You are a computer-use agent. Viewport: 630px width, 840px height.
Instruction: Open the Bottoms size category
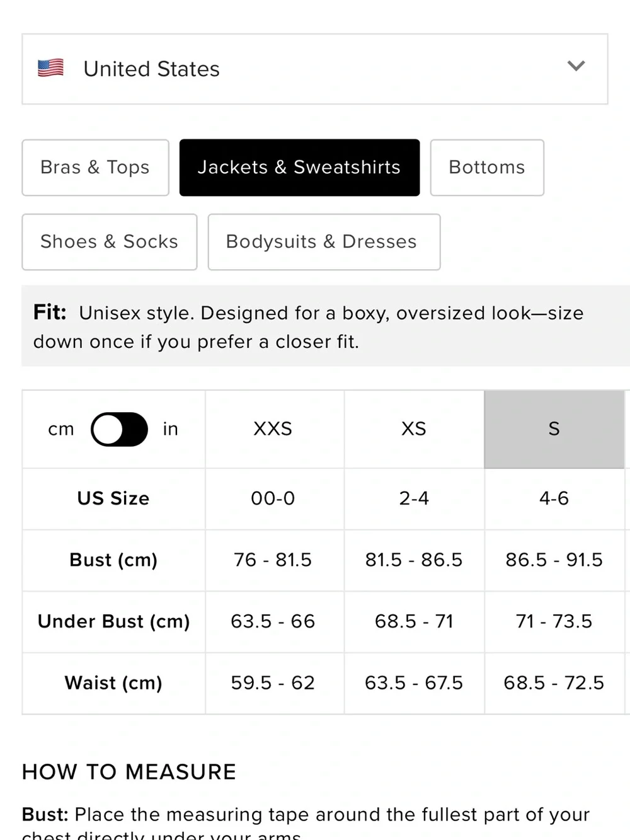[487, 168]
